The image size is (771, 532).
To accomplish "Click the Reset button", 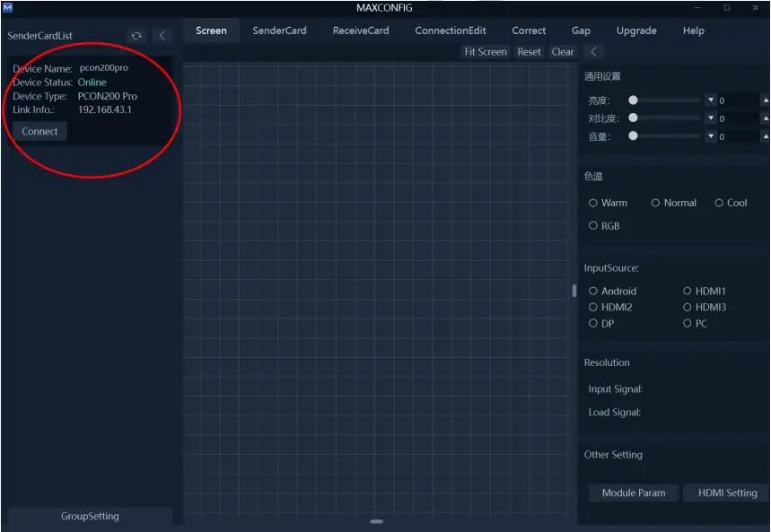I will point(529,52).
